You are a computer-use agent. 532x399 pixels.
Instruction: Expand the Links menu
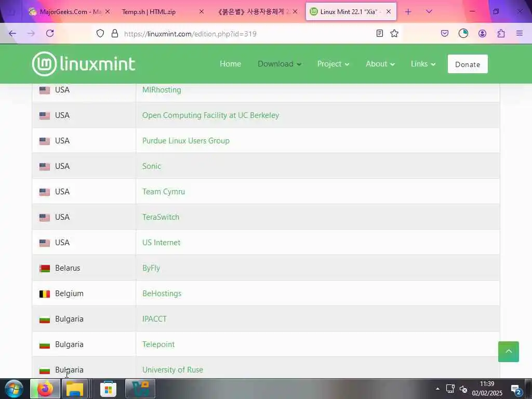tap(423, 64)
